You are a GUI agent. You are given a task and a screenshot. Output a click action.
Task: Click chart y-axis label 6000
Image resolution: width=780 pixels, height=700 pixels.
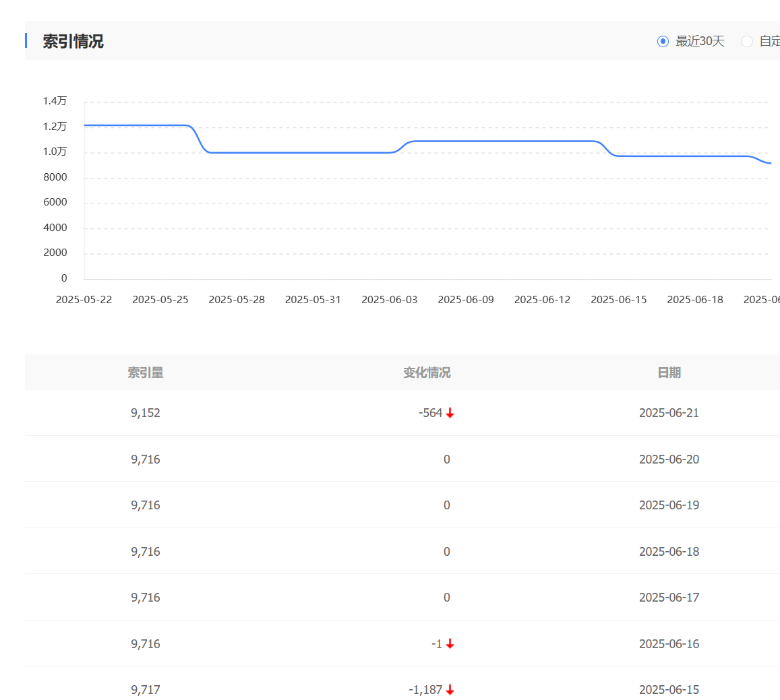55,202
